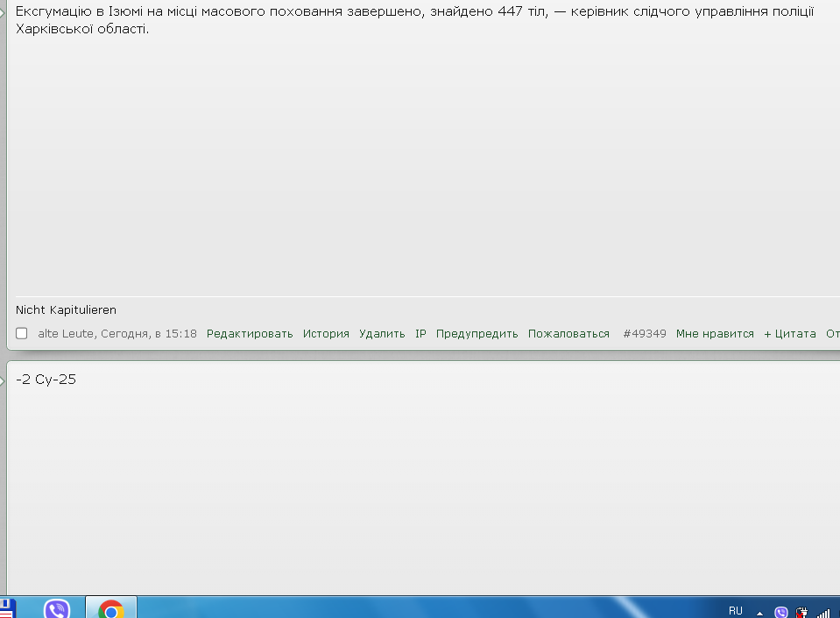Switch to Google Chrome in taskbar
The image size is (840, 618).
(x=111, y=608)
